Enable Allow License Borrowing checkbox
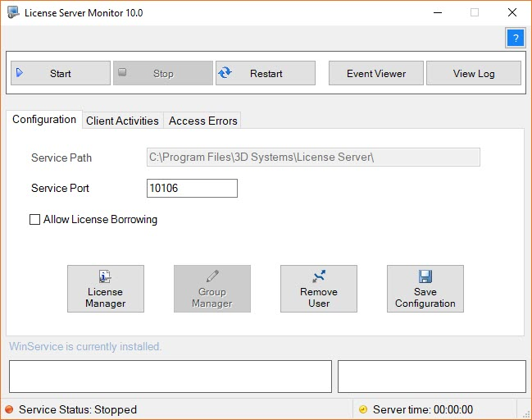 35,220
